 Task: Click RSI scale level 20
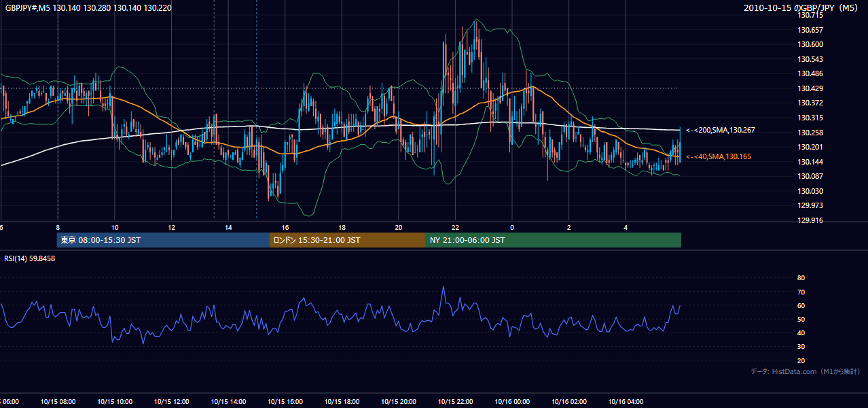click(x=801, y=360)
